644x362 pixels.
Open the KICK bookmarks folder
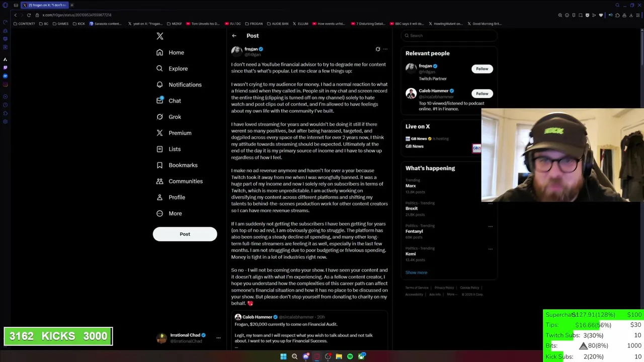point(78,24)
